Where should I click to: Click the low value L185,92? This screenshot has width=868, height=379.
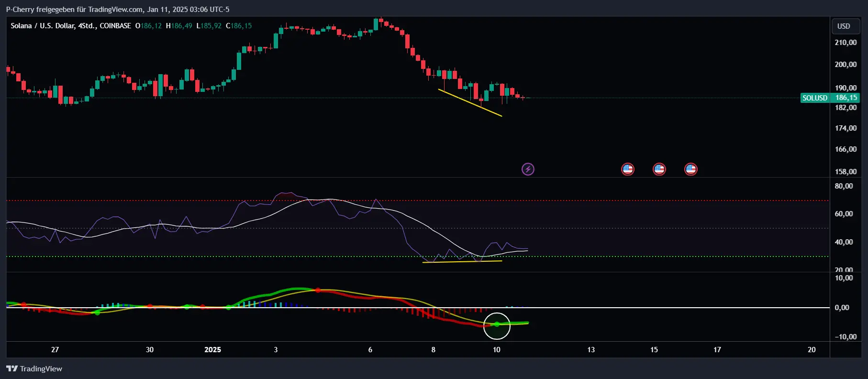coord(209,26)
